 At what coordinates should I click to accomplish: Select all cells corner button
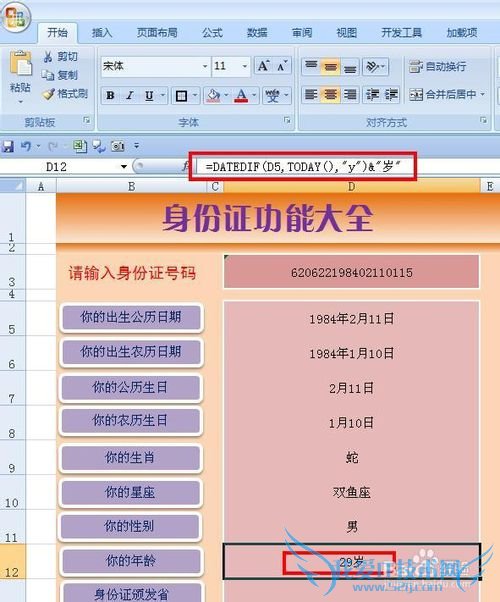click(12, 186)
